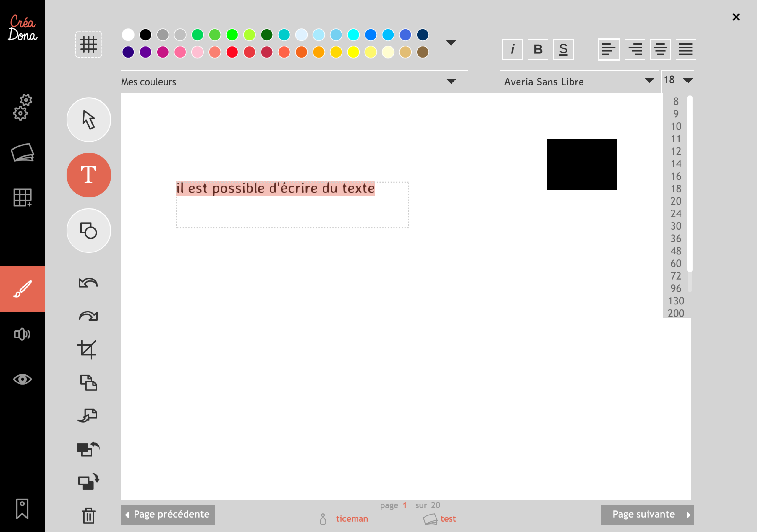Toggle italic formatting
Screen dimensions: 757x532
coord(512,49)
